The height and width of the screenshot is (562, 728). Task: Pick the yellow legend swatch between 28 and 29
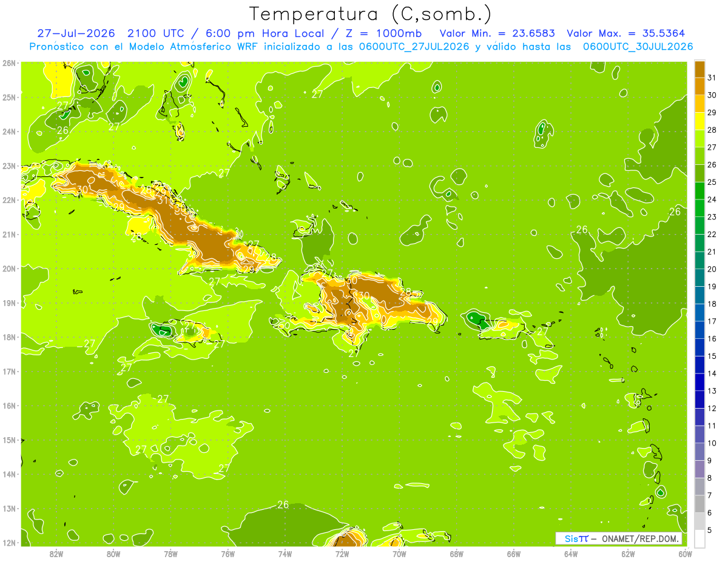click(x=699, y=121)
